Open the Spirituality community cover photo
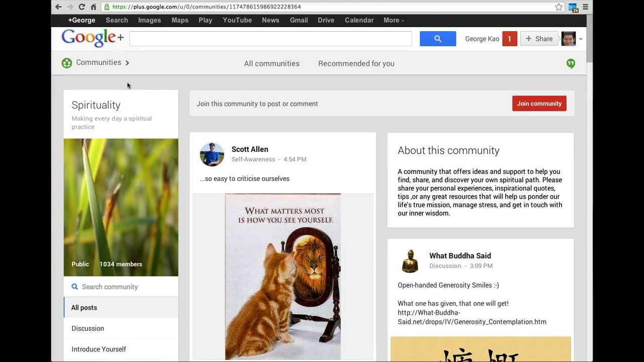Image resolution: width=644 pixels, height=362 pixels. click(x=121, y=207)
